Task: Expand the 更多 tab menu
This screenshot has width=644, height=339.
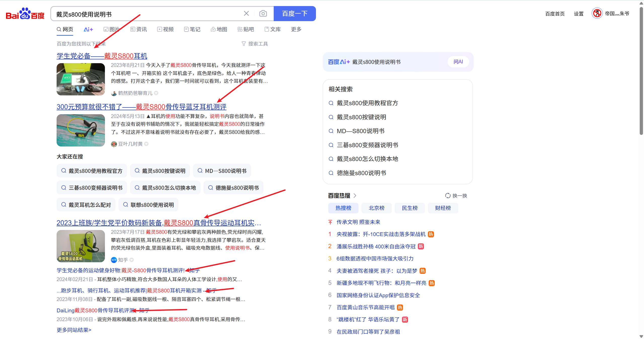Action: pyautogui.click(x=296, y=29)
